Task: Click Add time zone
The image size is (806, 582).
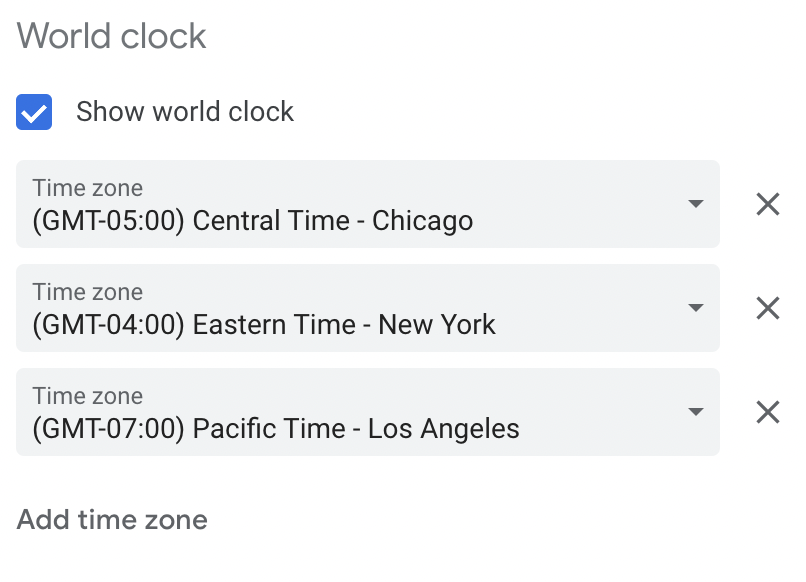Action: click(x=112, y=520)
